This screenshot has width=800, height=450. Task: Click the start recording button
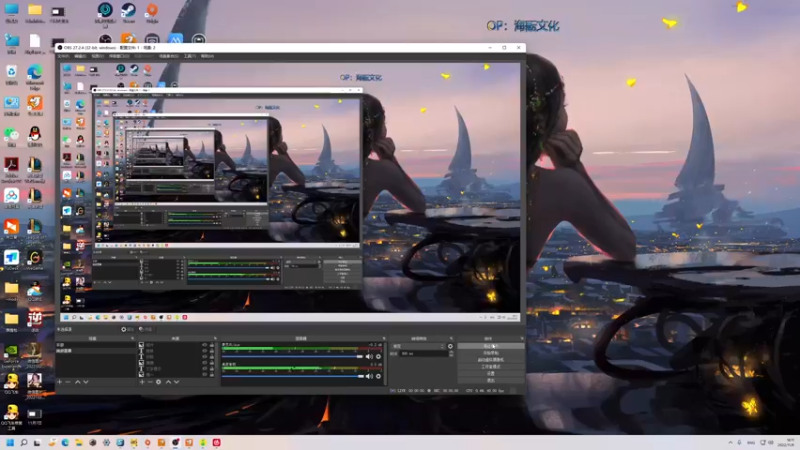click(491, 353)
